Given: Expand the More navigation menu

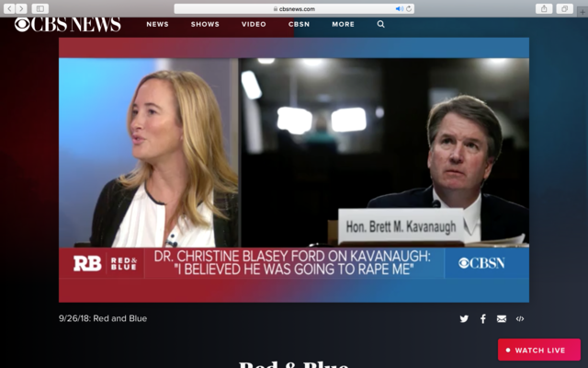Looking at the screenshot, I should (x=344, y=24).
